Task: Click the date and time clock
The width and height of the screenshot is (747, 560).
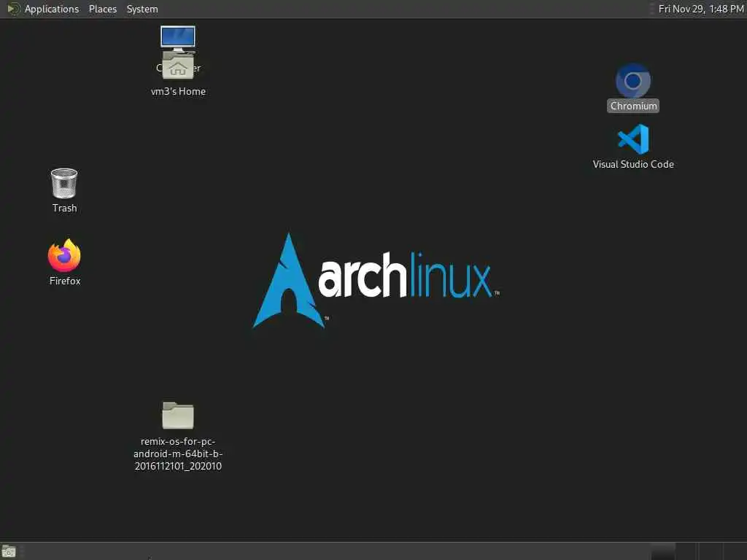Action: 701,9
